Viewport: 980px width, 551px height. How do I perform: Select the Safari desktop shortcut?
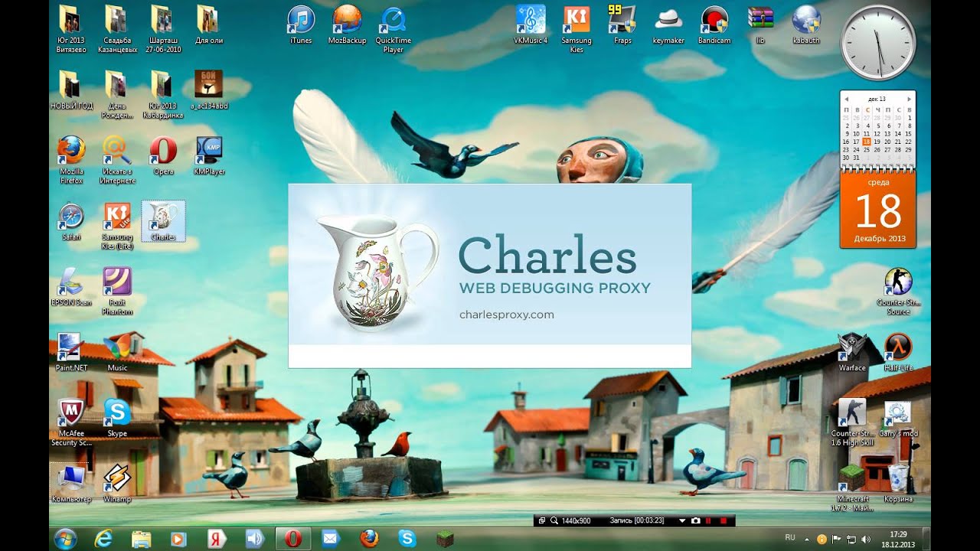coord(71,222)
